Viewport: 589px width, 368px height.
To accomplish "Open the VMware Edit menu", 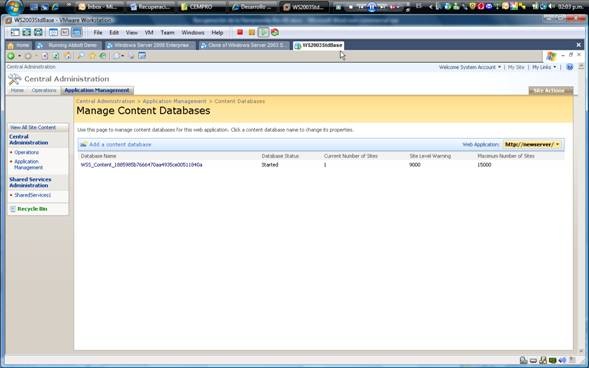I will 114,33.
